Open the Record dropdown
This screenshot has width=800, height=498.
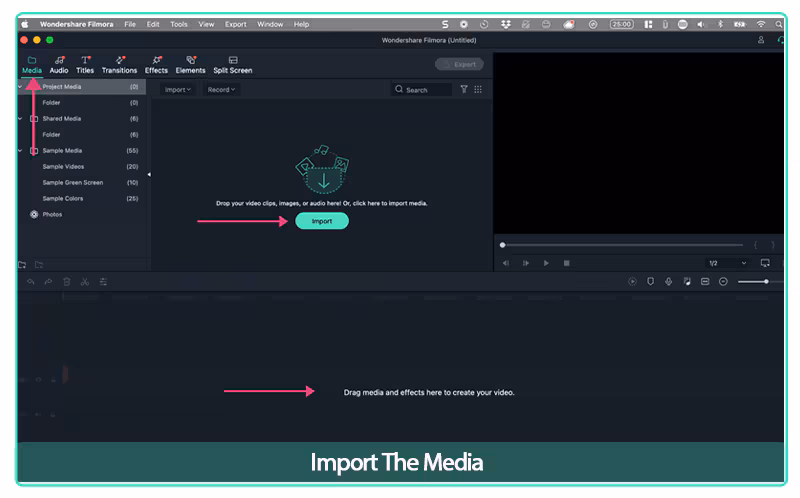pyautogui.click(x=221, y=89)
